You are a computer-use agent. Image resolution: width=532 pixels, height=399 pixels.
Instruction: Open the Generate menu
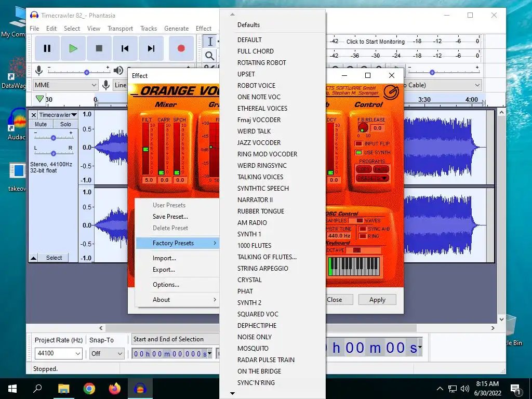[177, 29]
